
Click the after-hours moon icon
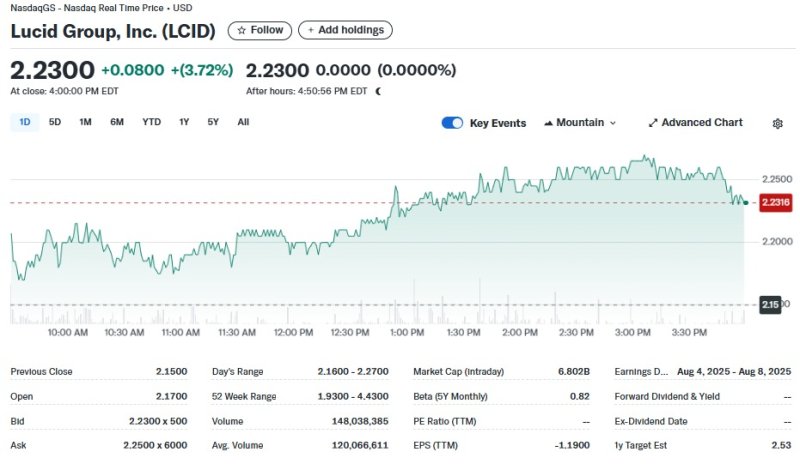point(378,91)
